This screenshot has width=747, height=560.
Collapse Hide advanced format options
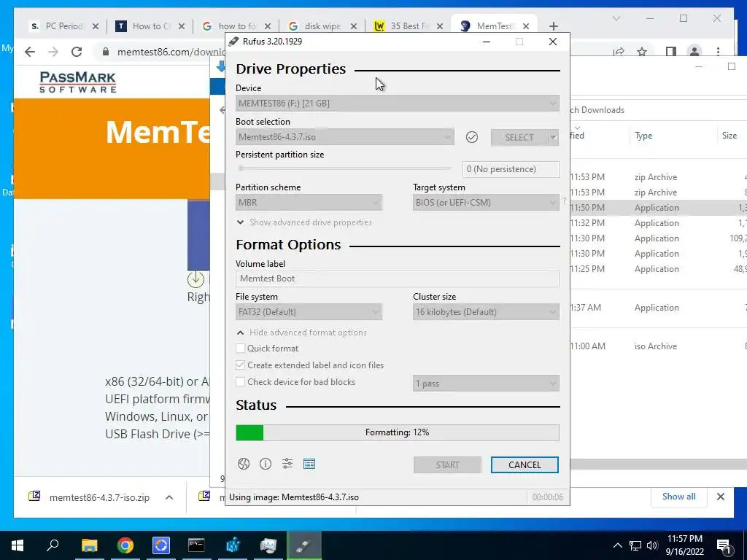[x=301, y=332]
